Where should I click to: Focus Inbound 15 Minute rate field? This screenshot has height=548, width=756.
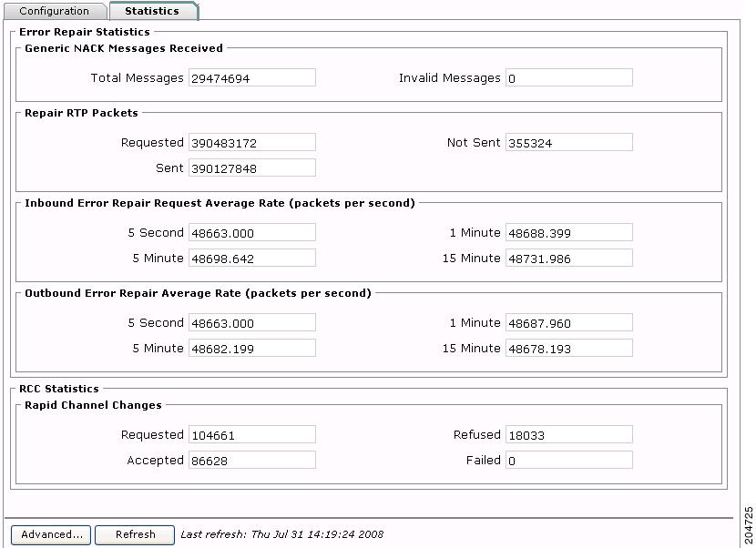[569, 259]
